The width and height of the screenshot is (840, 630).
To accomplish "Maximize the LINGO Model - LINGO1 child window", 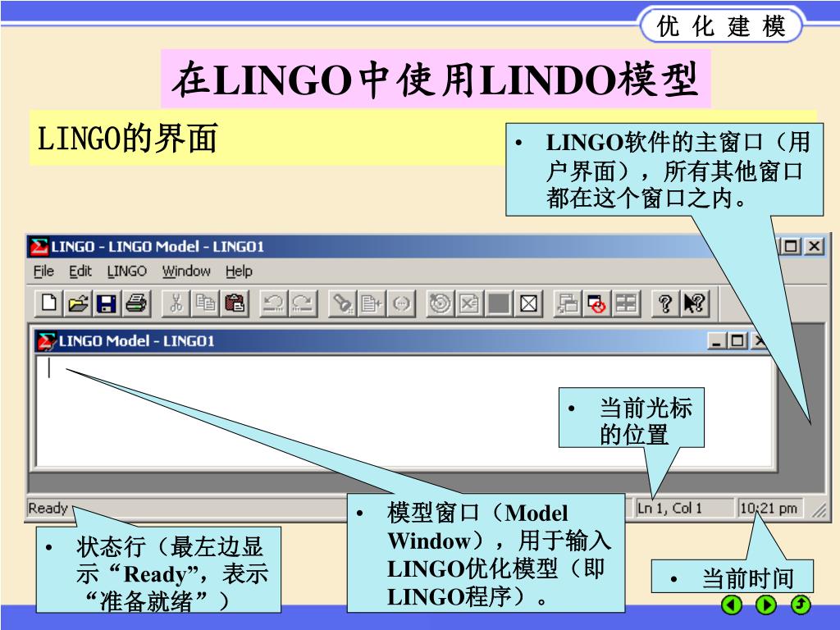I will [x=737, y=340].
